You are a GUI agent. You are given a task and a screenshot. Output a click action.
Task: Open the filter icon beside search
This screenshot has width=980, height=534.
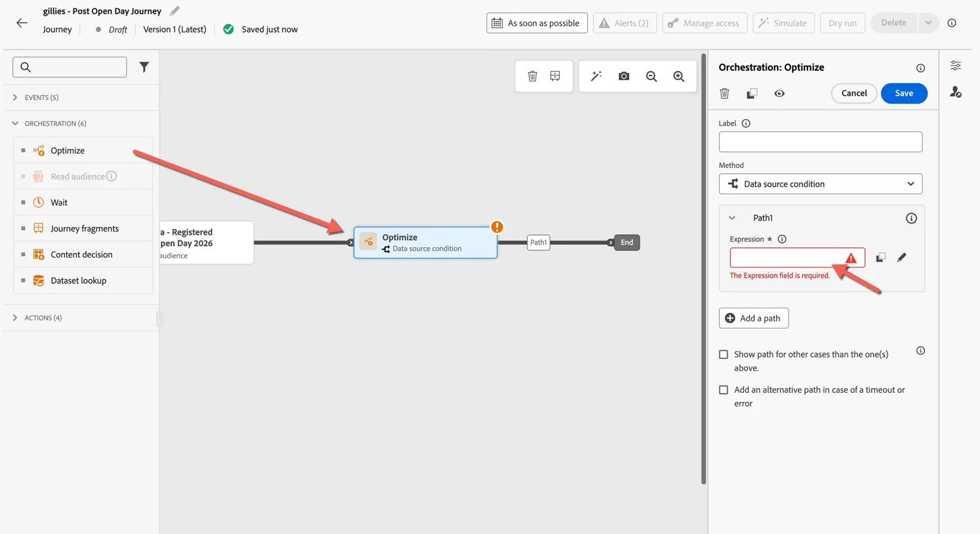[144, 67]
